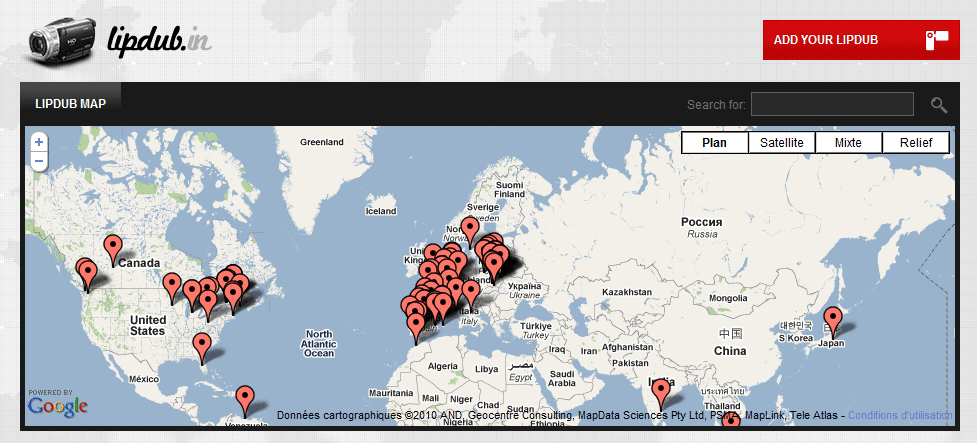The image size is (977, 443).
Task: Switch map to Plan view
Action: click(714, 143)
